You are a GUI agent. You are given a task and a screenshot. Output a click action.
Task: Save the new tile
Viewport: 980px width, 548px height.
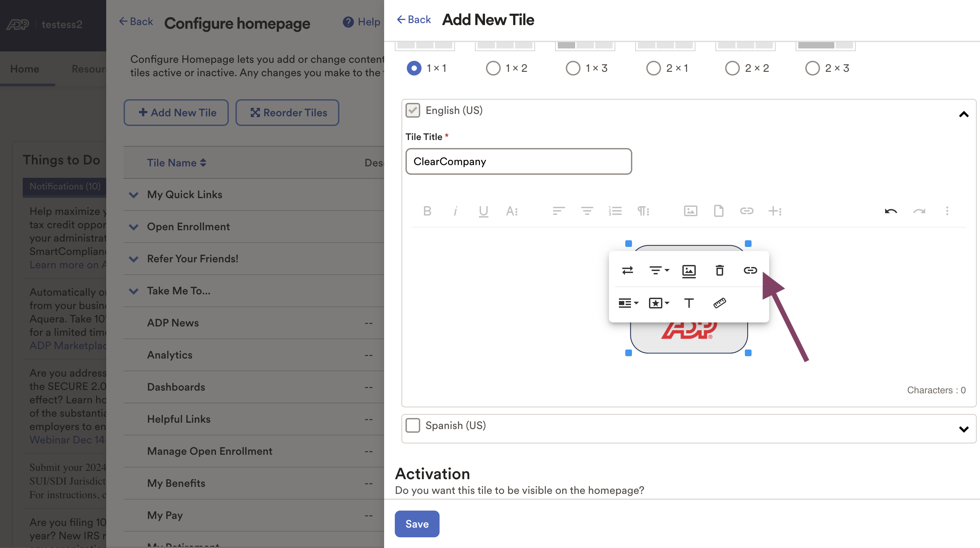click(x=417, y=524)
